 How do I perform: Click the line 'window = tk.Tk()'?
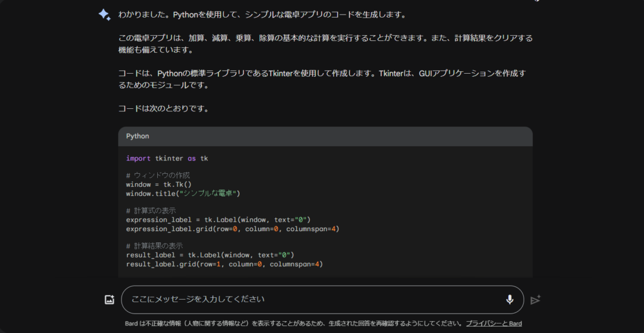(159, 184)
